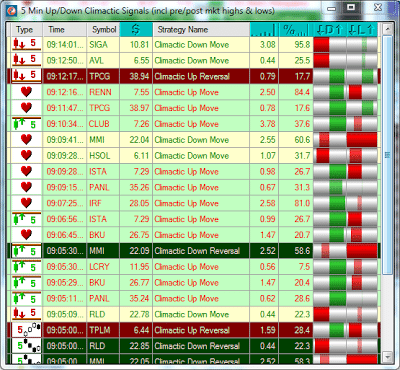Click the green up-5 icon in CLUB row

coord(26,124)
